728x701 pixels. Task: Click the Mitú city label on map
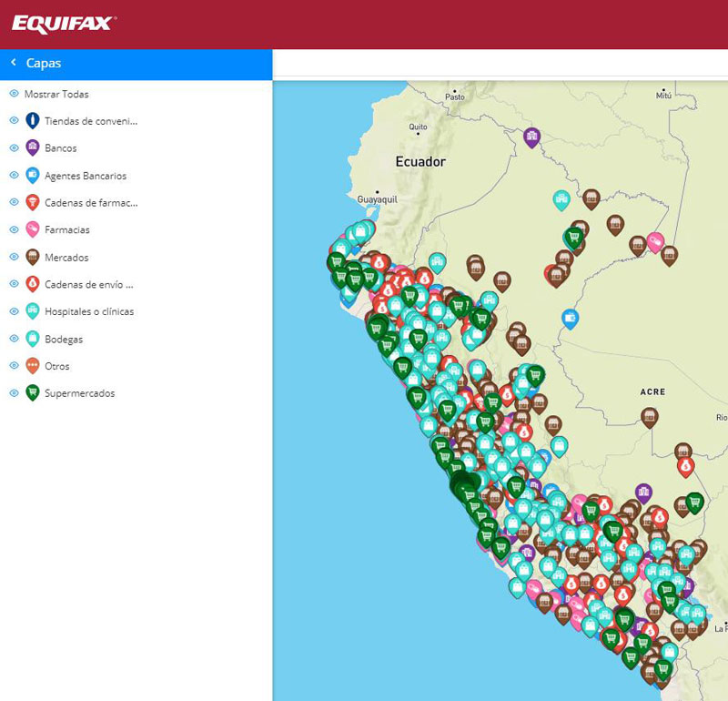[x=663, y=96]
